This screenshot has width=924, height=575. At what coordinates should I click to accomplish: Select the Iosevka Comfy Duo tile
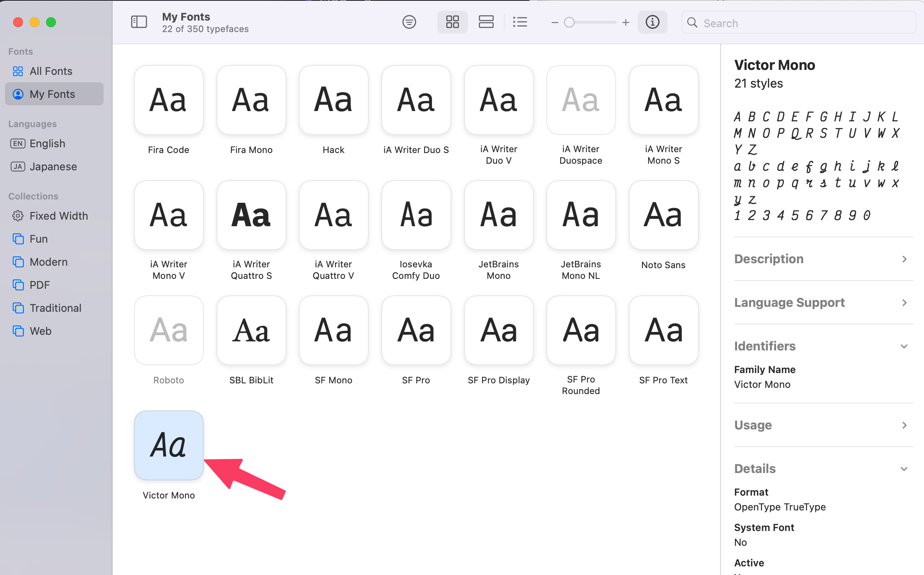pyautogui.click(x=416, y=215)
